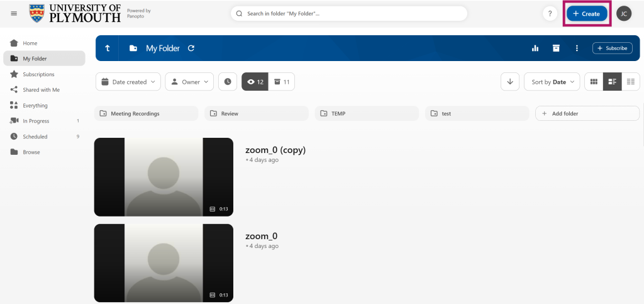This screenshot has height=304, width=644.
Task: Open the Meeting Recordings folder
Action: (x=146, y=113)
